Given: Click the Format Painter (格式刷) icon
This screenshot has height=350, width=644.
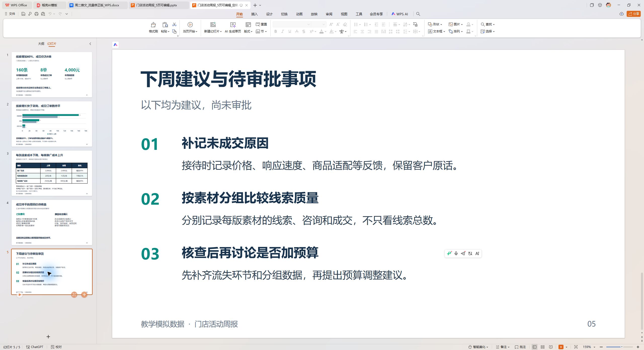Looking at the screenshot, I should point(153,25).
